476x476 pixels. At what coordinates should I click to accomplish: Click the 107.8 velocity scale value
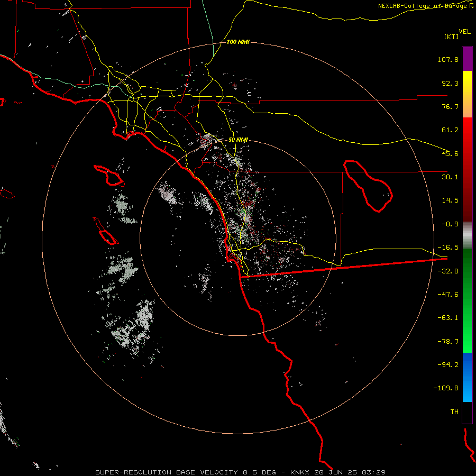tap(448, 59)
